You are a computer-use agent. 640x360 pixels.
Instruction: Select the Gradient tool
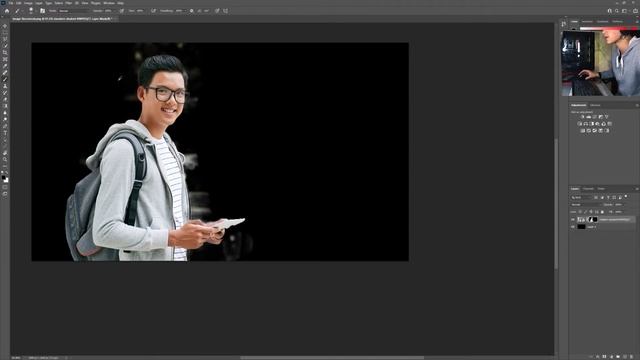(5, 106)
